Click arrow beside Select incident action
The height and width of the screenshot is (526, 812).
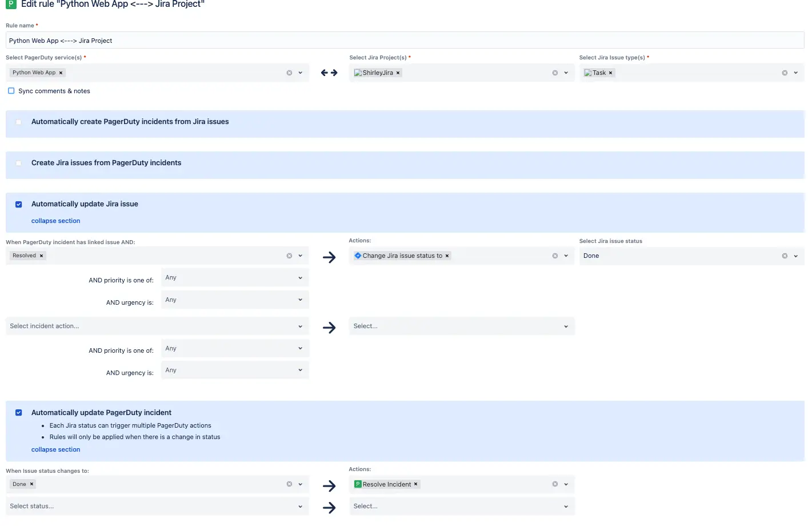pos(329,328)
